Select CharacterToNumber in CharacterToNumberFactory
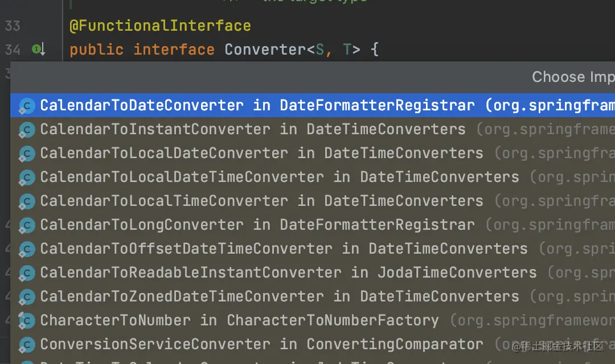 click(313, 320)
